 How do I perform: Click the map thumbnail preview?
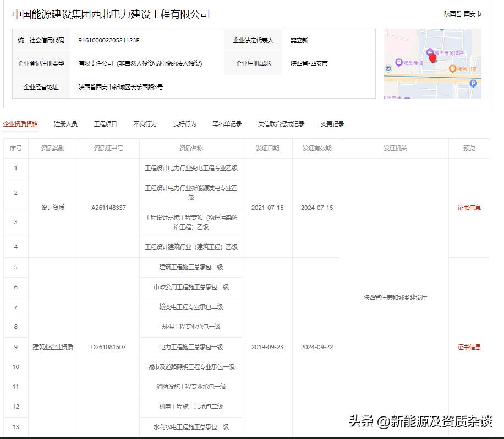tap(434, 63)
